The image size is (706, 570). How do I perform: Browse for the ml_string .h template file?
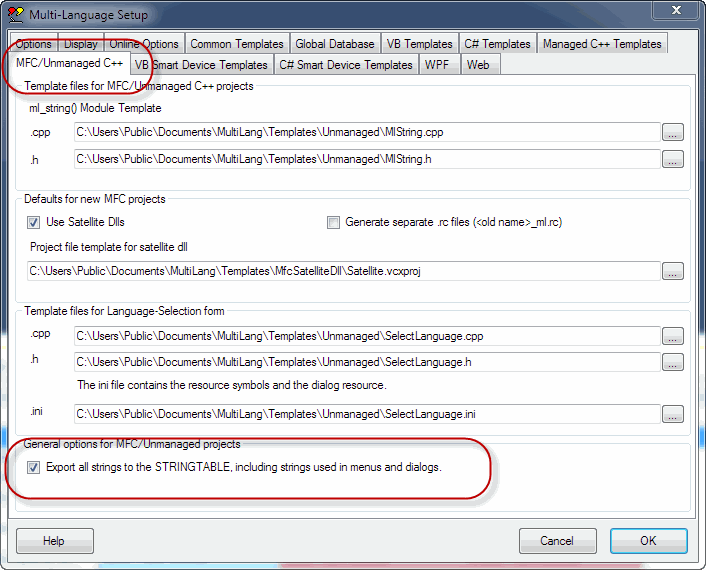(x=672, y=159)
